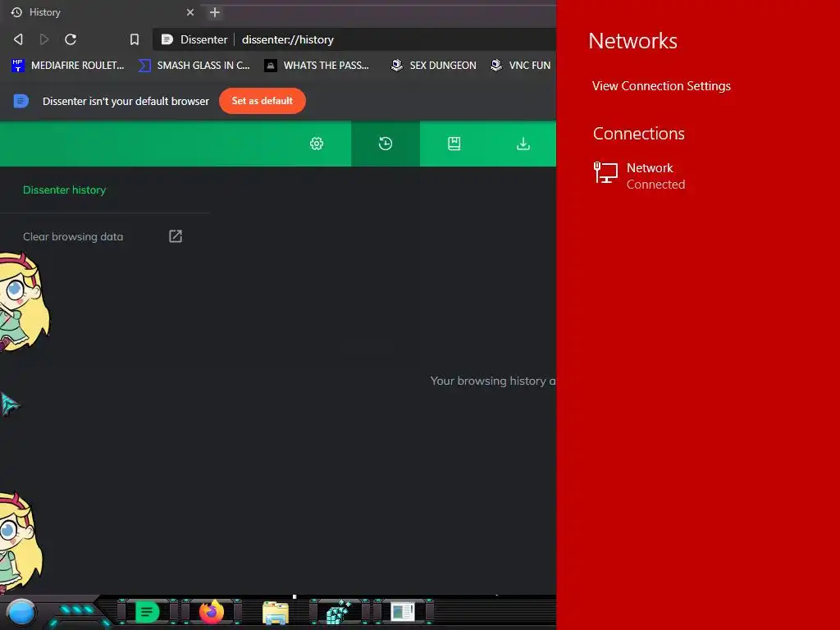The image size is (840, 630).
Task: Reload the page with the refresh icon
Action: (x=71, y=39)
